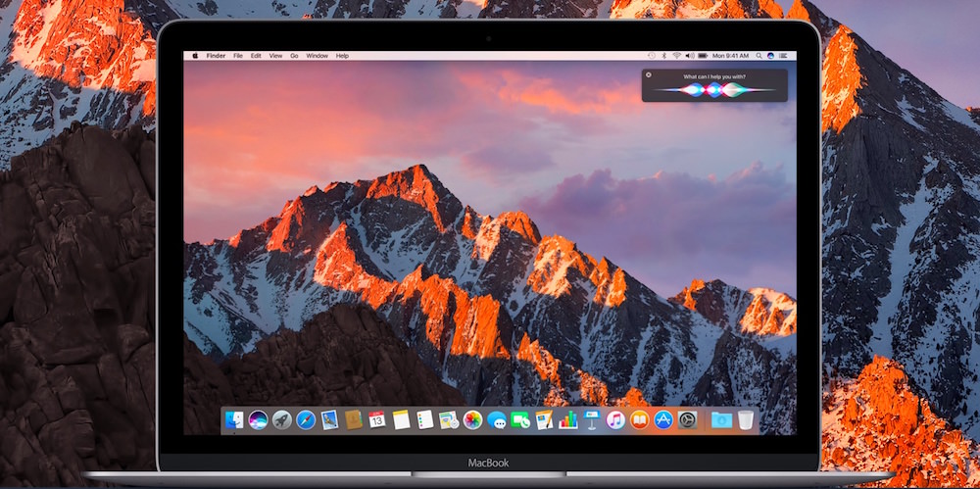Open Notification Center list icon
The height and width of the screenshot is (489, 980).
click(783, 56)
